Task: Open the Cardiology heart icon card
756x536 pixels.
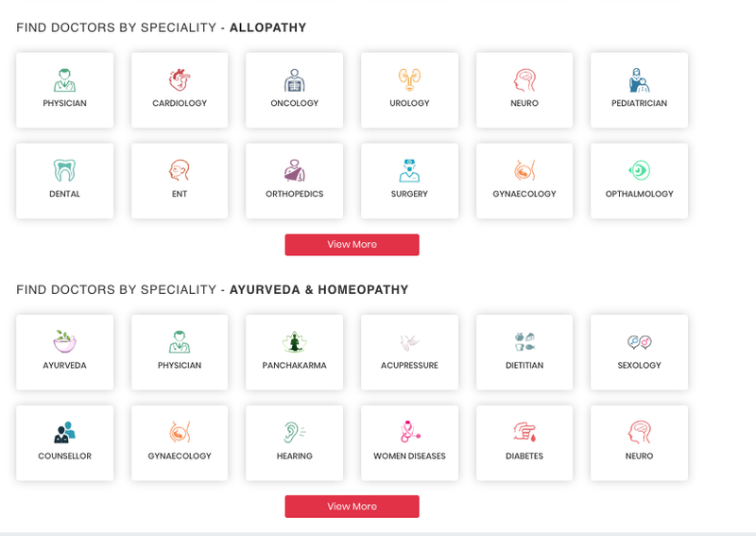Action: (x=180, y=79)
